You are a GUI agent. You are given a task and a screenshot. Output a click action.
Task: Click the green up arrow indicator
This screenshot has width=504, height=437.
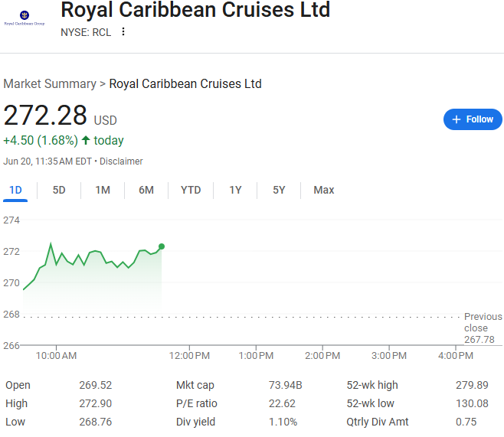pos(86,140)
